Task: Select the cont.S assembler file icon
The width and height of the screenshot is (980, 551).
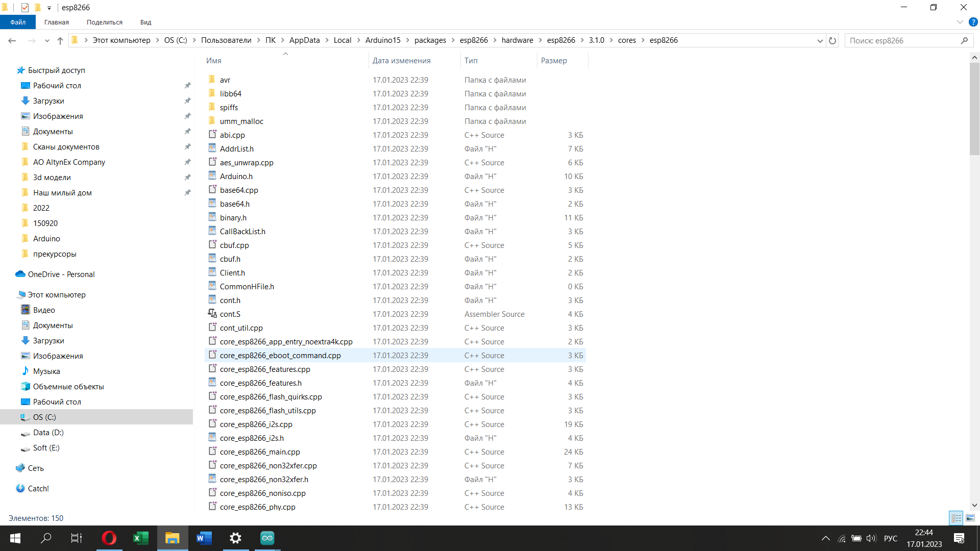Action: (x=212, y=314)
